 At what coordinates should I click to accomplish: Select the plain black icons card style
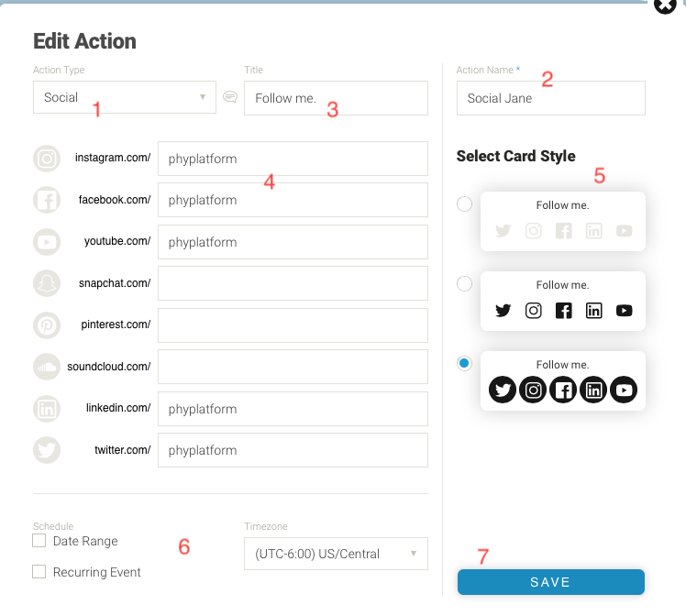point(464,284)
